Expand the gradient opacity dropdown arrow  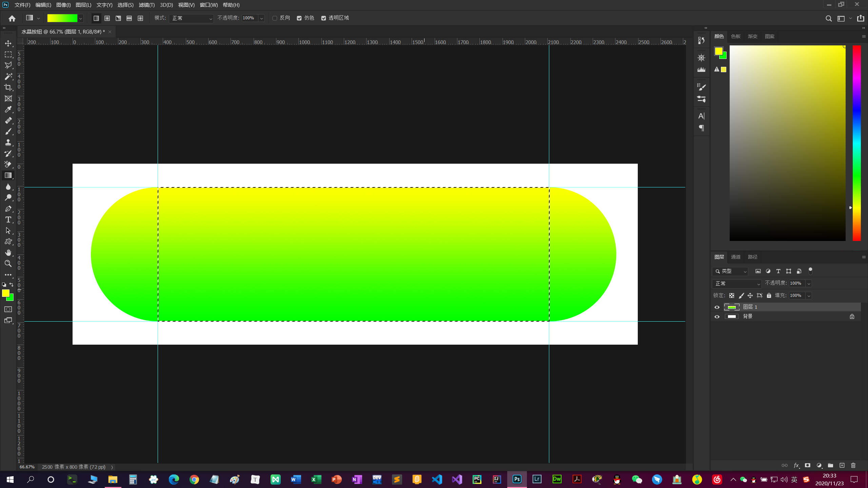pyautogui.click(x=261, y=18)
